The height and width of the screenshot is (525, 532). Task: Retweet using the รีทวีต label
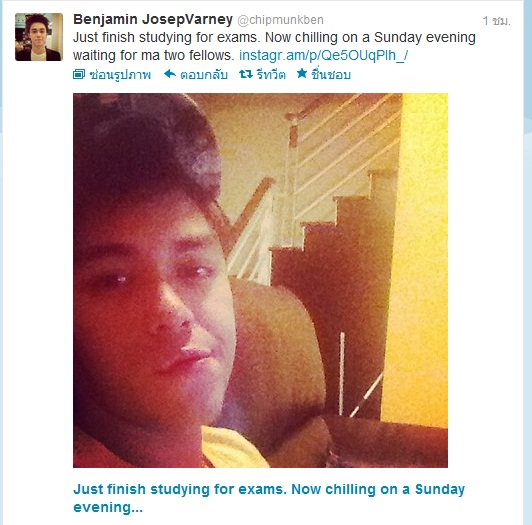point(271,74)
